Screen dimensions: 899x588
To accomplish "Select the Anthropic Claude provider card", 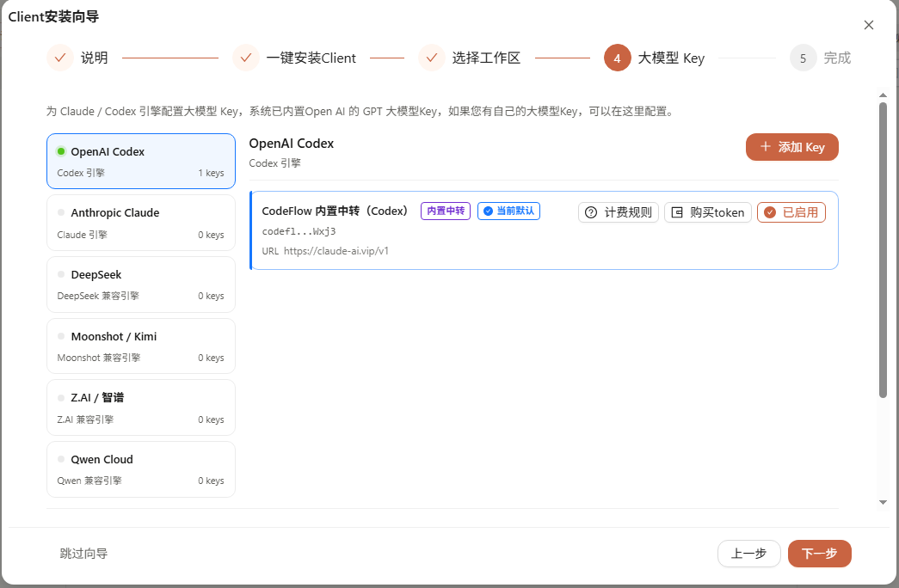I will [141, 223].
